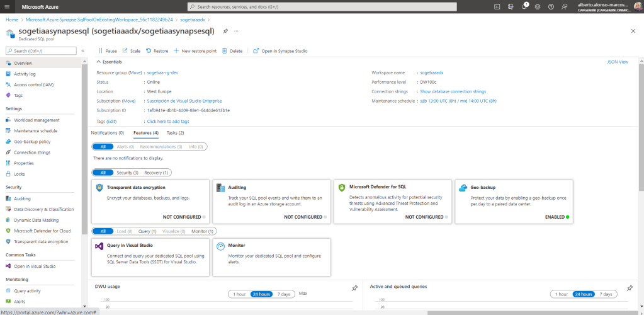Image resolution: width=644 pixels, height=315 pixels.
Task: Collapse the left sidebar with chevron
Action: pos(83,50)
